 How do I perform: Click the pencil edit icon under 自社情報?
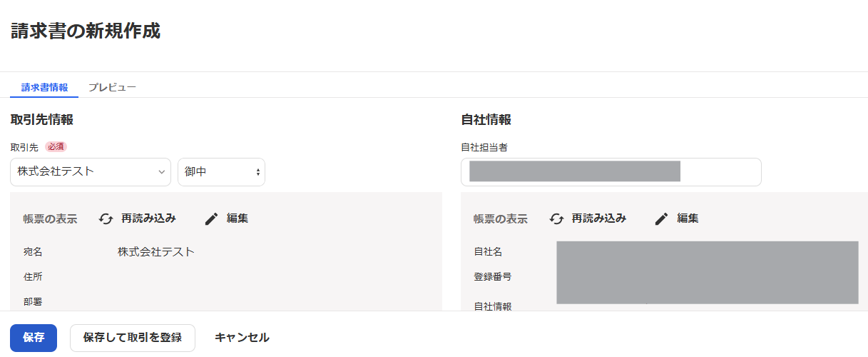point(662,219)
